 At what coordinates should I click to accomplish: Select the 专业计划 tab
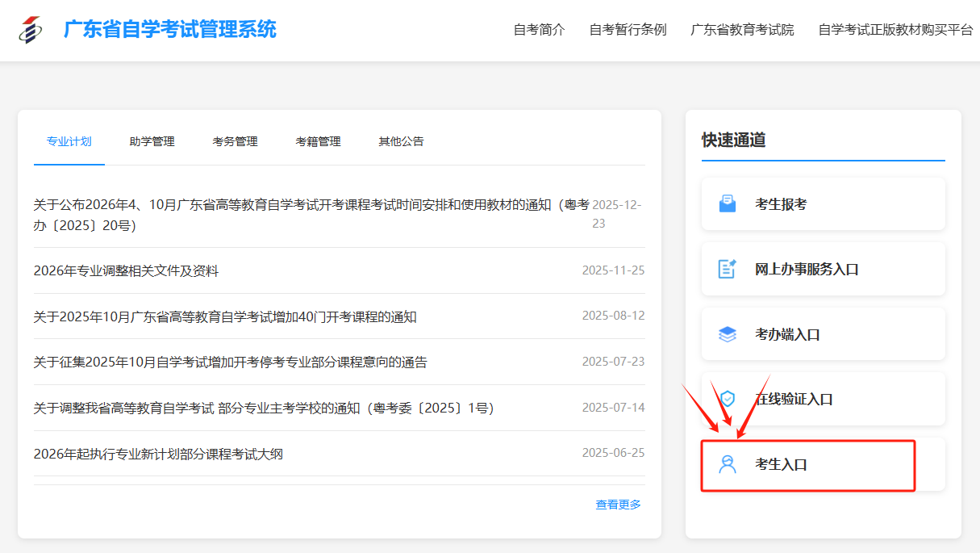69,141
